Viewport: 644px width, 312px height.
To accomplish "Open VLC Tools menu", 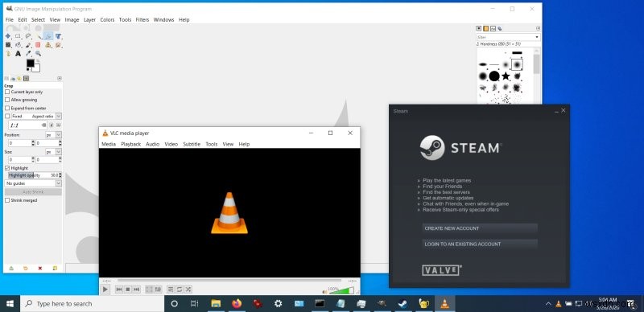I will click(x=212, y=144).
